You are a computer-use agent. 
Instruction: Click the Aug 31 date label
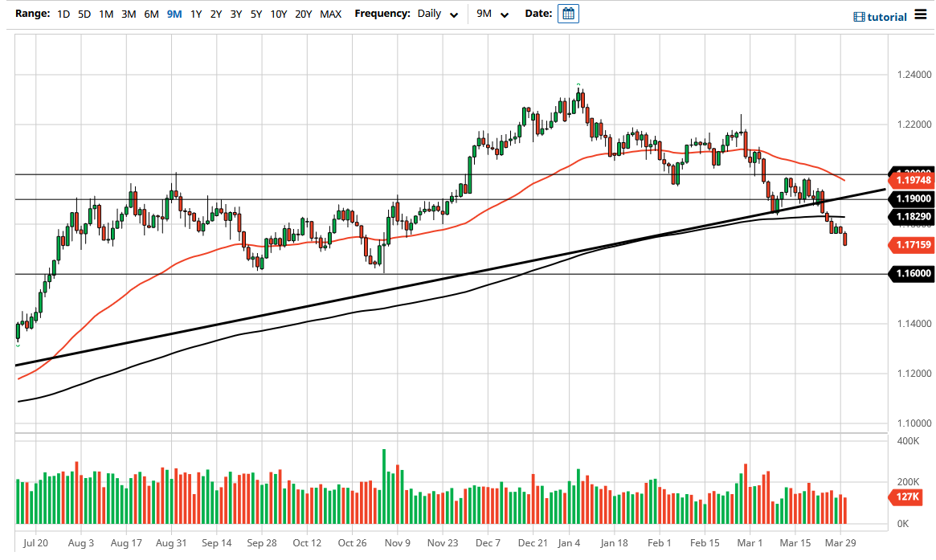(x=171, y=542)
